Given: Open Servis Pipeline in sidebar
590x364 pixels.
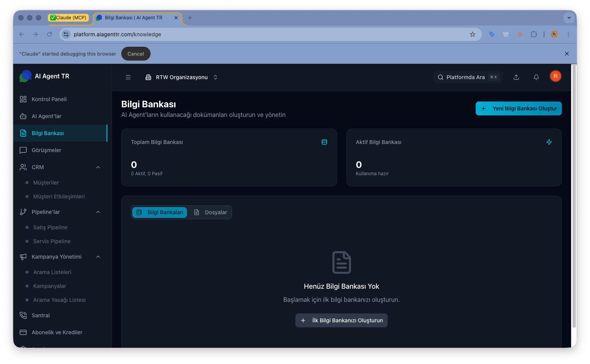Looking at the screenshot, I should click(52, 241).
